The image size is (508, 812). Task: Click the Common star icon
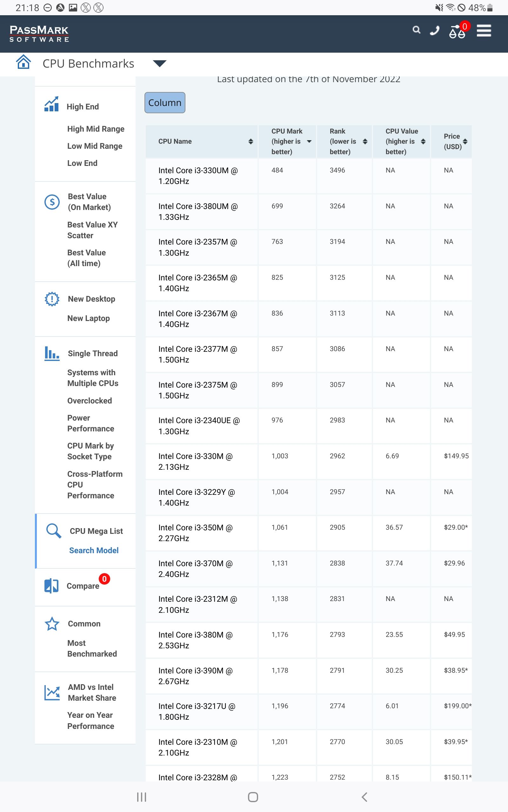pyautogui.click(x=52, y=624)
